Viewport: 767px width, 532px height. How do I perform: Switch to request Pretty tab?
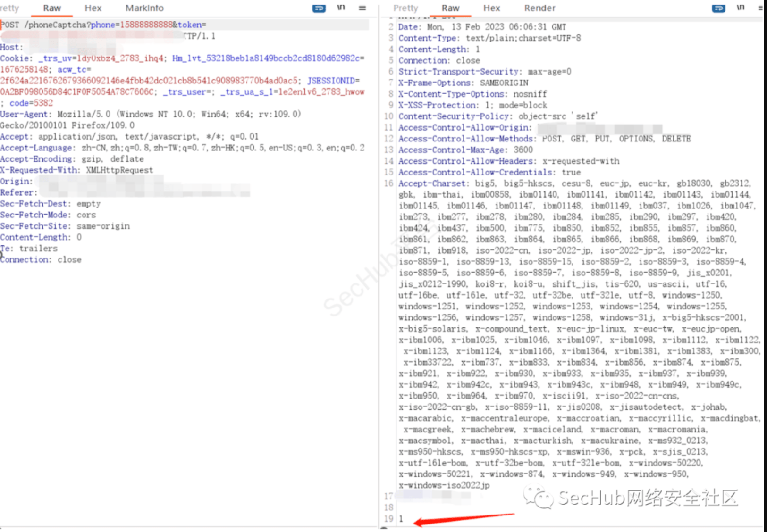coord(9,8)
